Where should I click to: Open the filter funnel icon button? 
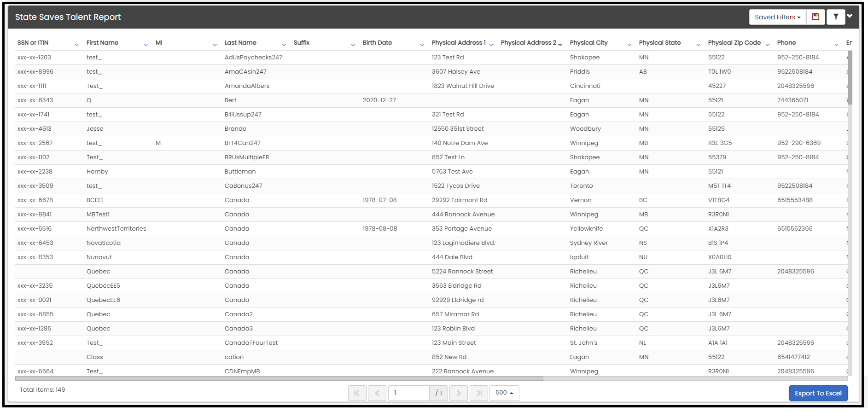point(836,17)
